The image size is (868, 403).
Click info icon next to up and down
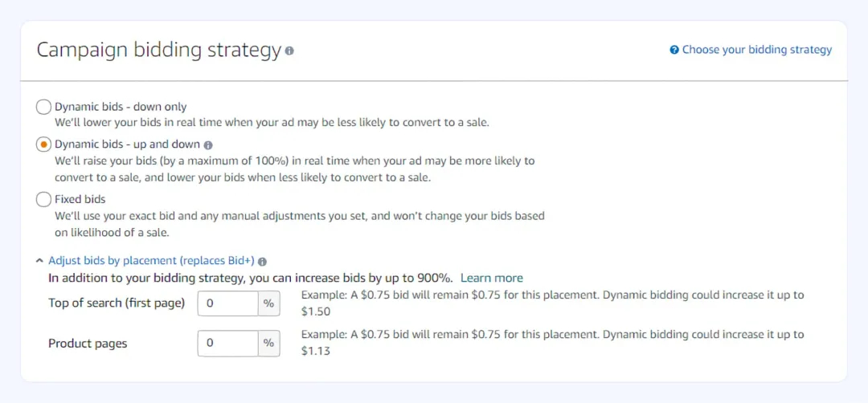208,145
